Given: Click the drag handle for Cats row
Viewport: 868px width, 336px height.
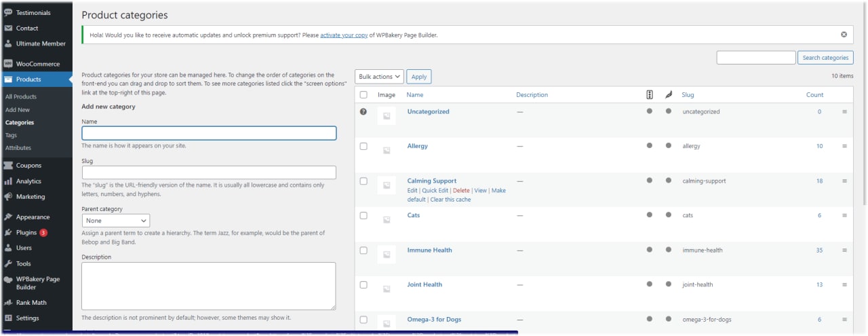Looking at the screenshot, I should (844, 215).
